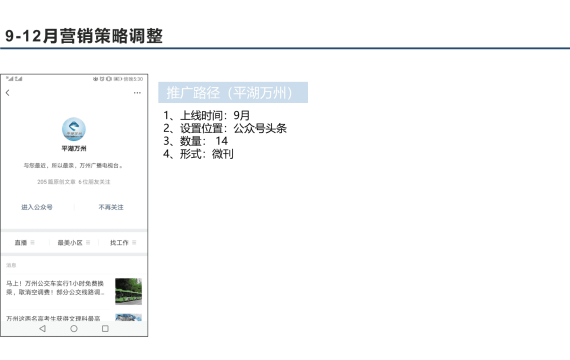The width and height of the screenshot is (570, 360).
Task: Click the battery indicator in the status bar
Action: tap(118, 79)
